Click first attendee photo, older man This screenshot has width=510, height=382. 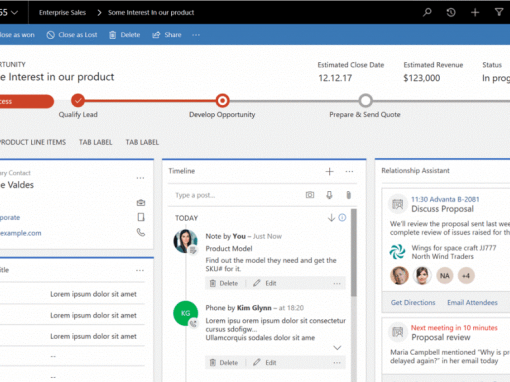pyautogui.click(x=399, y=275)
